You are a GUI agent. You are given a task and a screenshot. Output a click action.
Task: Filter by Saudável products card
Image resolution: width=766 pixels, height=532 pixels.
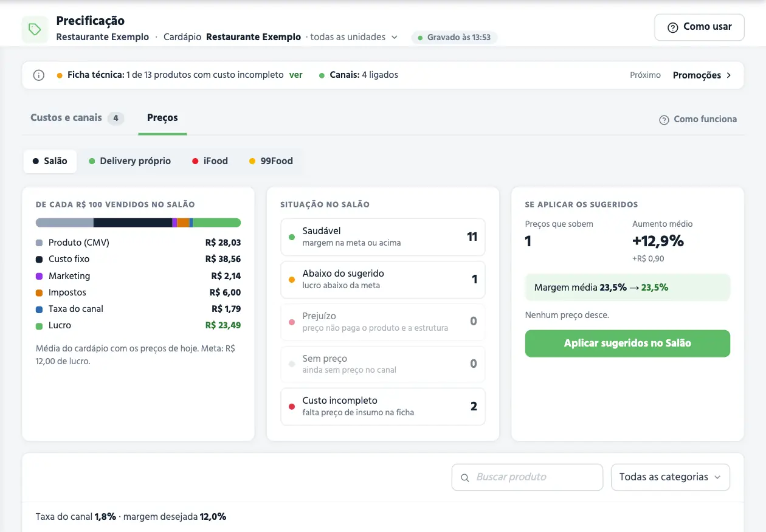pos(382,237)
